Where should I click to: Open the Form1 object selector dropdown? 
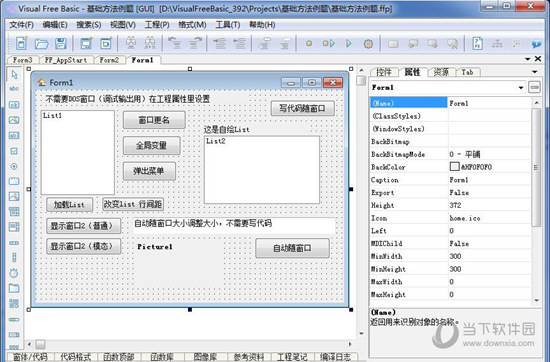tap(521, 88)
